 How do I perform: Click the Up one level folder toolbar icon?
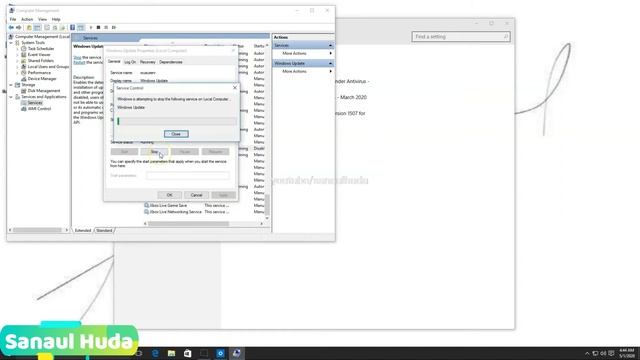29,27
